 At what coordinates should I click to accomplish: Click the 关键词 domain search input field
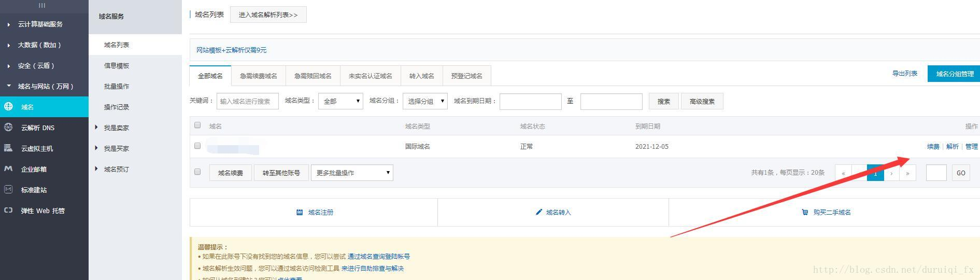coord(247,101)
